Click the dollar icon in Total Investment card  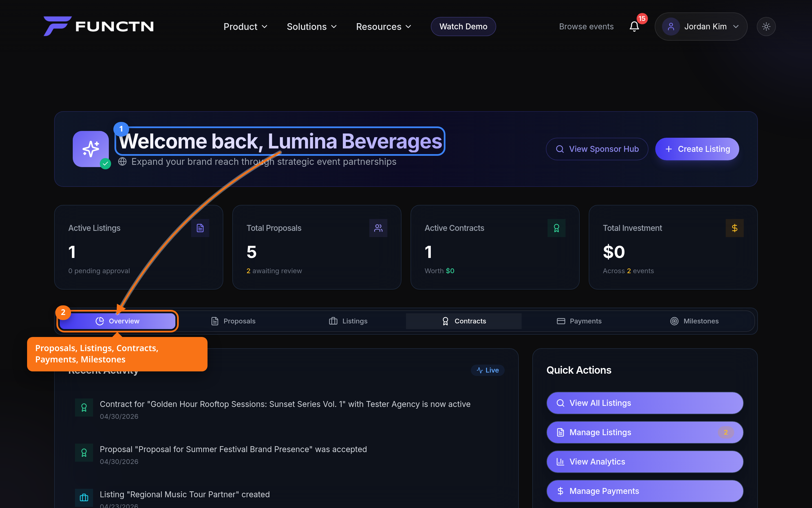[735, 228]
